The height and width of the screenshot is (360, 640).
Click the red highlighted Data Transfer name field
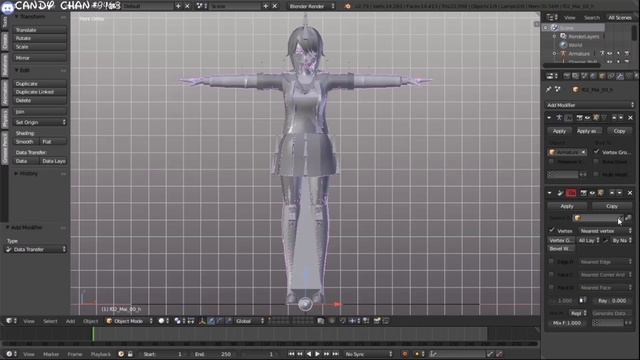(571, 193)
